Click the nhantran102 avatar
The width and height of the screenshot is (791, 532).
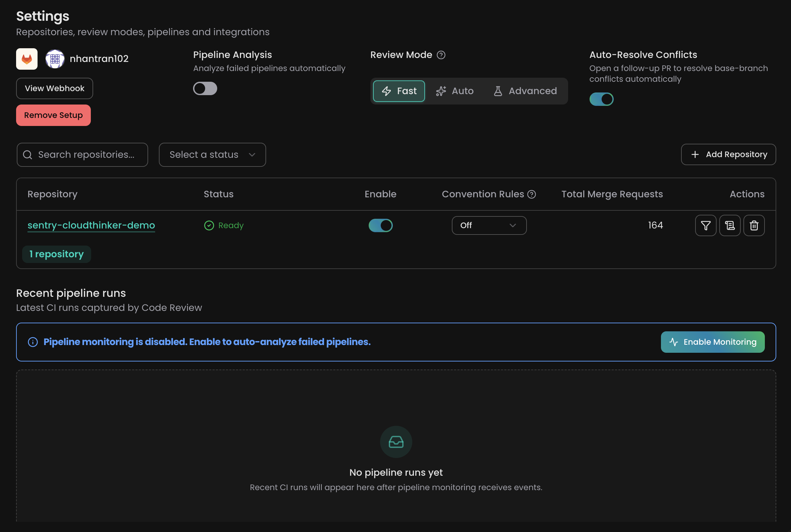pyautogui.click(x=55, y=59)
